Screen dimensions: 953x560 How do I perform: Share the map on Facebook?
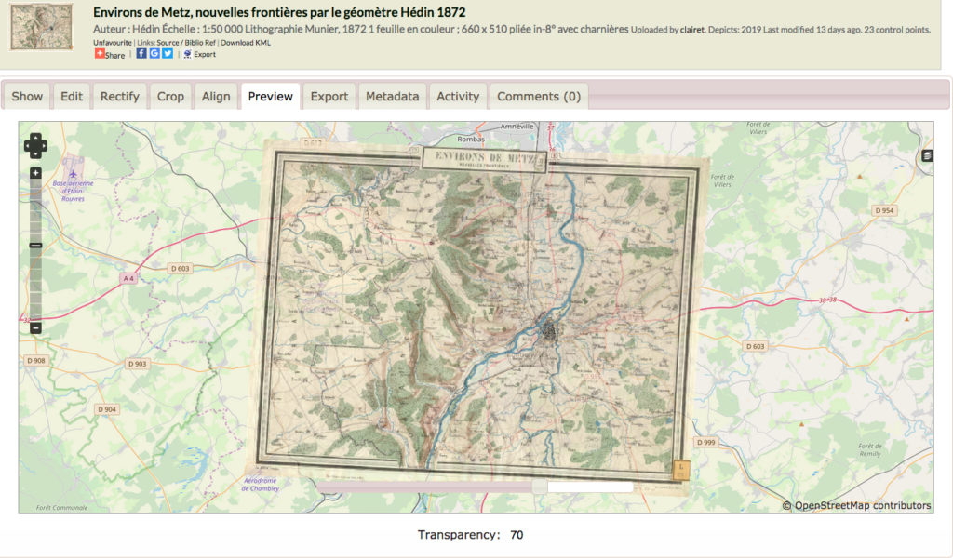click(x=141, y=53)
